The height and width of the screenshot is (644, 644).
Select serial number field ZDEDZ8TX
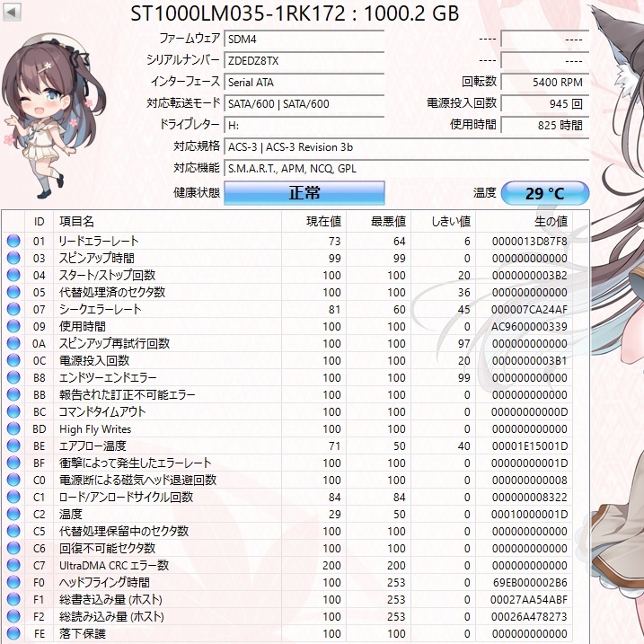[304, 61]
